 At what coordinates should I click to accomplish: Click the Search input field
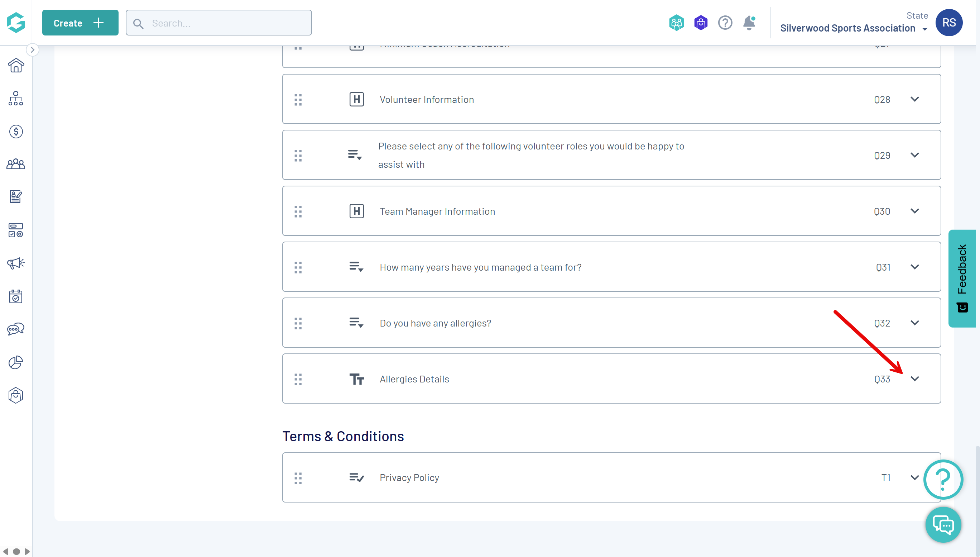[x=218, y=23]
